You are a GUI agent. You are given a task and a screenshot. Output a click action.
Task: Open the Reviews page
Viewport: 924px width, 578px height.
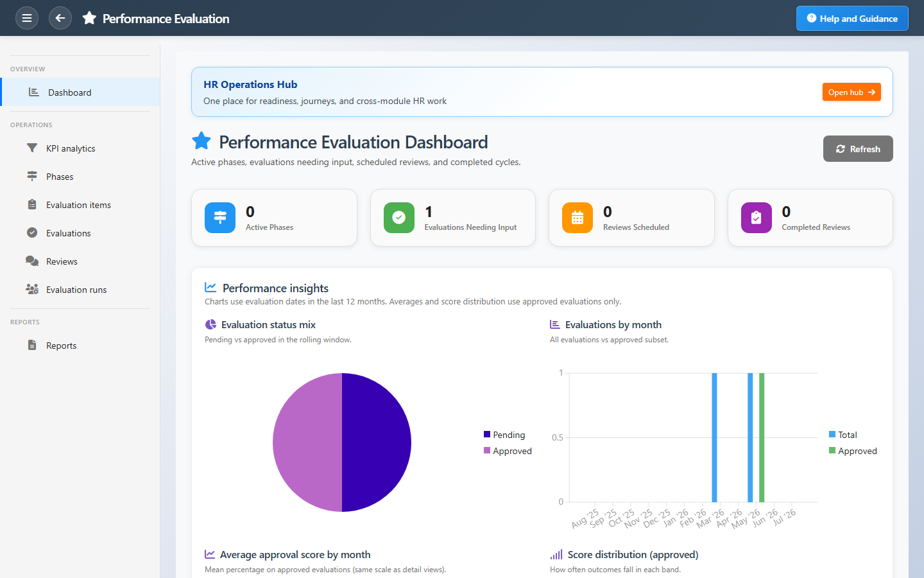pos(80,261)
